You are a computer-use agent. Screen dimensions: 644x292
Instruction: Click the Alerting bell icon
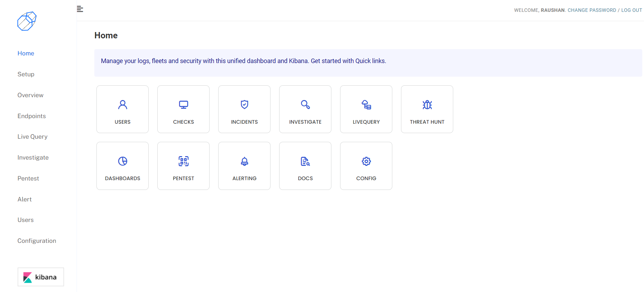tap(244, 161)
